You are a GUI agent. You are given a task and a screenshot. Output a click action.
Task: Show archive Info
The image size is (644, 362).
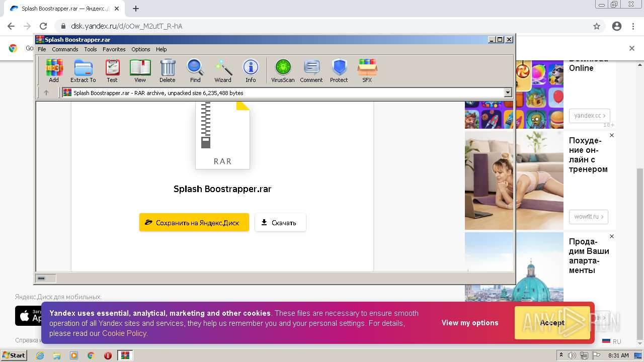(x=251, y=70)
